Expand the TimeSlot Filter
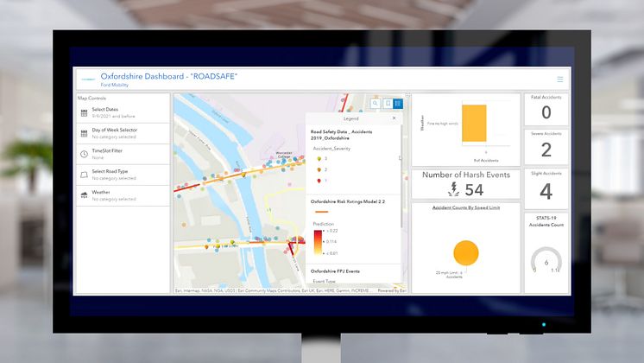This screenshot has width=644, height=363. pos(123,154)
